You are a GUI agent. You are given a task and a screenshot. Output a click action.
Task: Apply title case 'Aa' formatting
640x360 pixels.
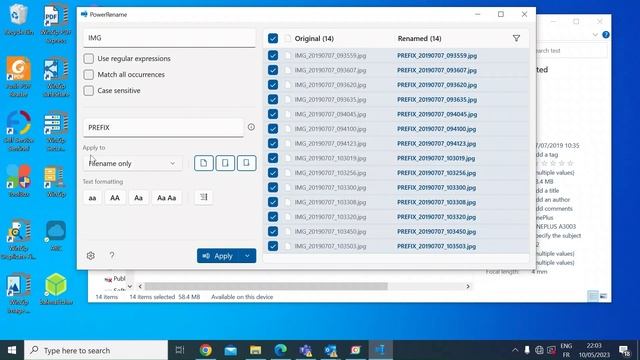138,198
